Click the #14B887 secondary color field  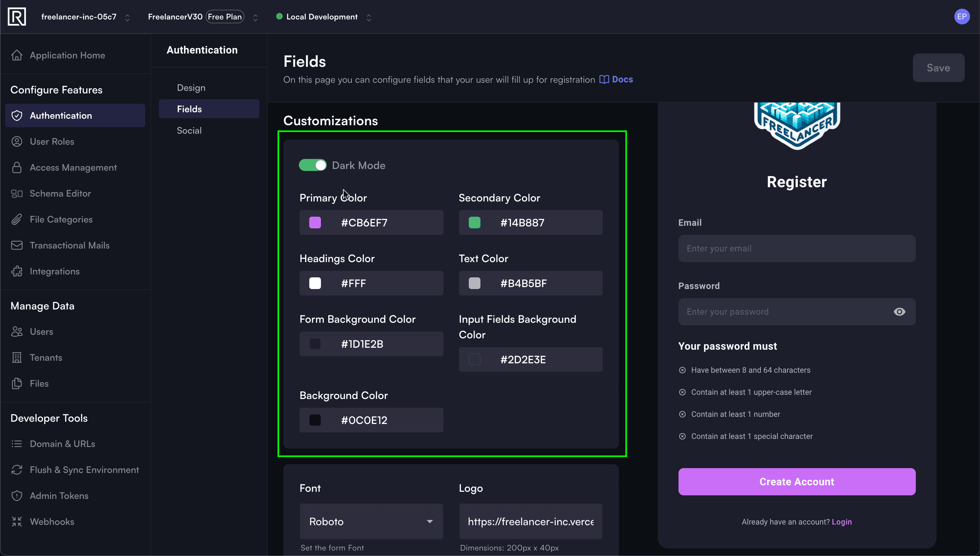click(531, 223)
